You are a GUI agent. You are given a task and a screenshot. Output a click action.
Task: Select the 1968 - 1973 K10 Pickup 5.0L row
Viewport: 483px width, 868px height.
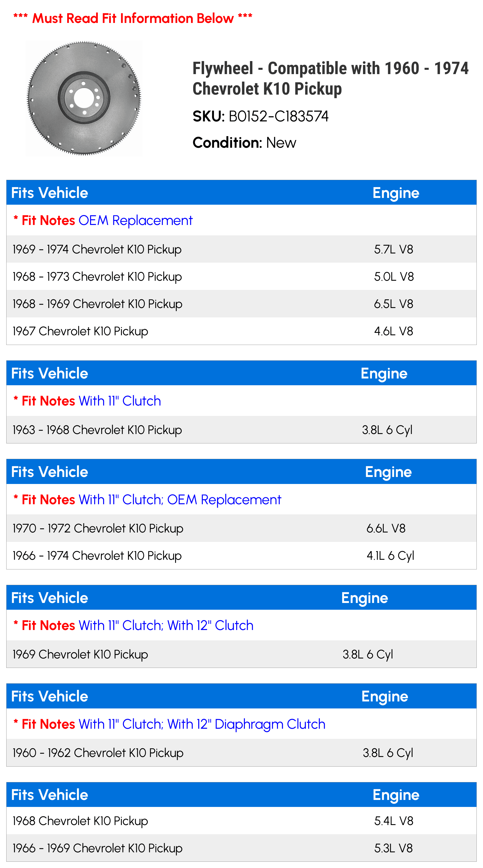pos(241,277)
